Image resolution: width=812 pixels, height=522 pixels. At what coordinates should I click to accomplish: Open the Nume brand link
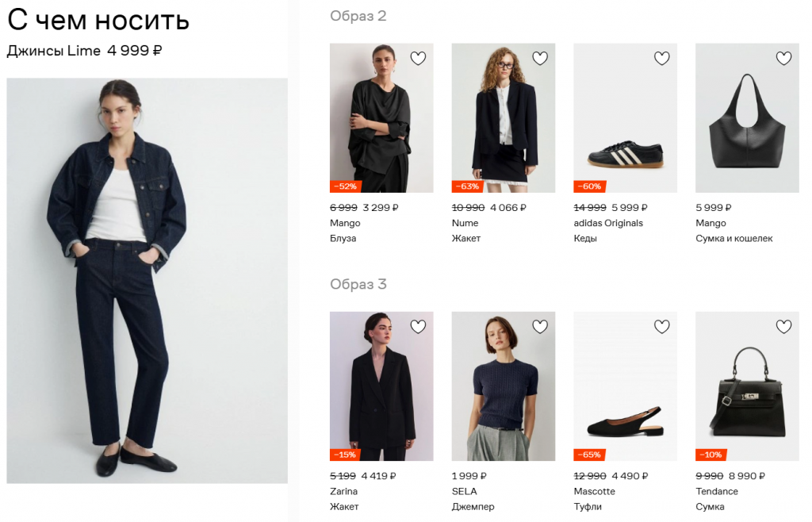point(465,223)
